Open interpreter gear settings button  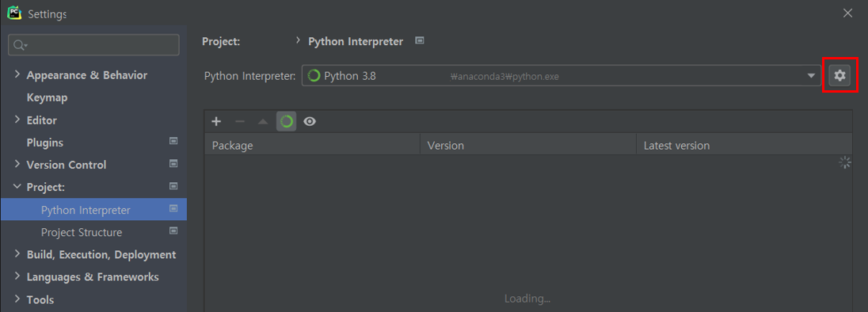tap(839, 75)
